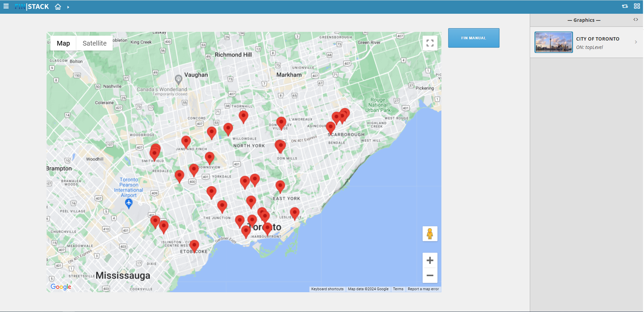644x312 pixels.
Task: Collapse the Graphics panel with the angle brackets
Action: (636, 20)
